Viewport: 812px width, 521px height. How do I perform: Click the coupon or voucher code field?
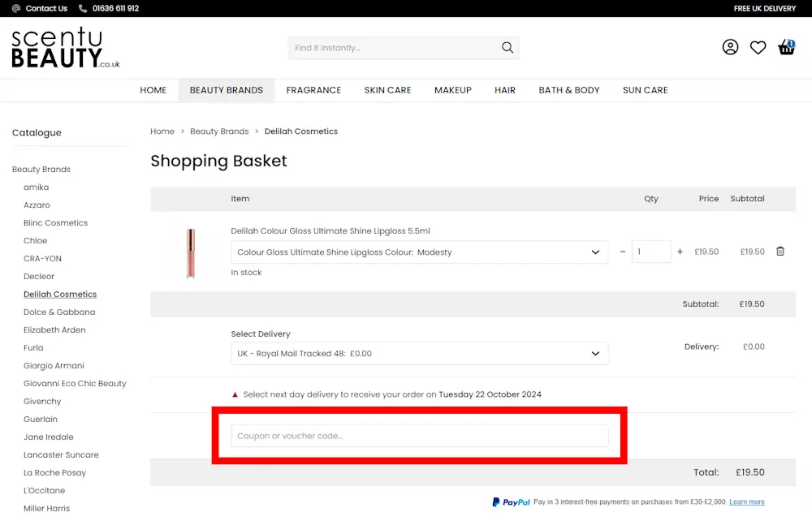tap(420, 436)
